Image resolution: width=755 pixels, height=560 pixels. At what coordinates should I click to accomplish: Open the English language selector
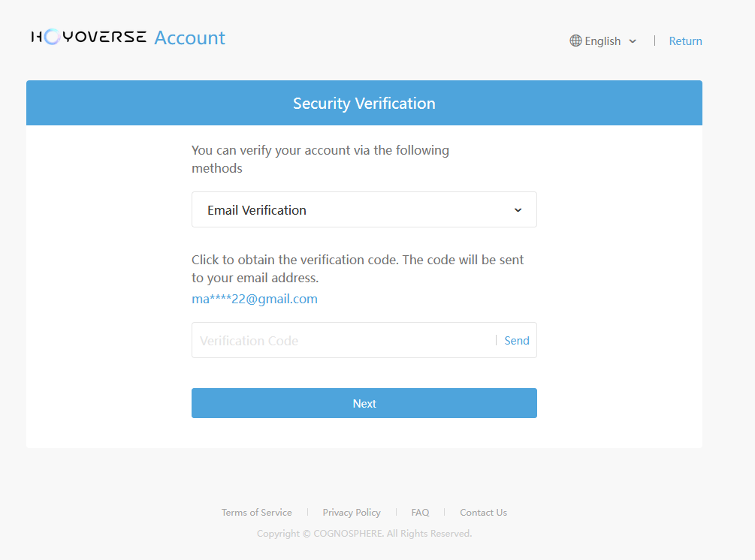(602, 41)
